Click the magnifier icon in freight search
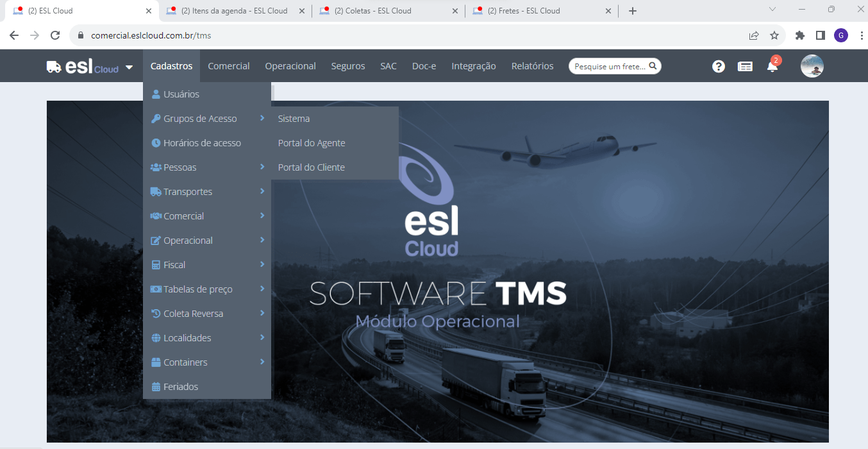This screenshot has height=449, width=868. (653, 65)
